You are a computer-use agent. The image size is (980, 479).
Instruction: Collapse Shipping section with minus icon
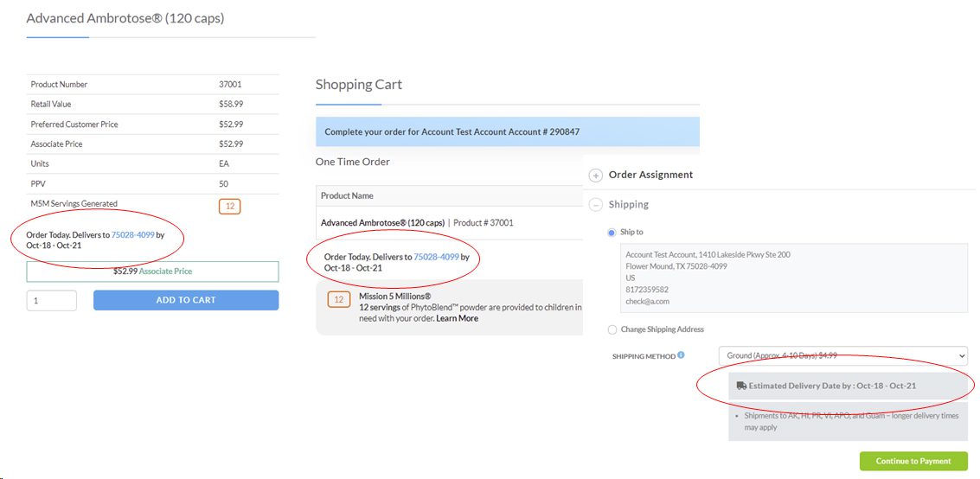click(x=596, y=205)
